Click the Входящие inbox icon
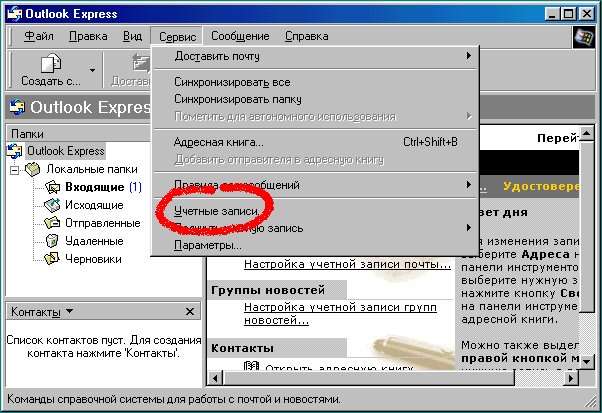The width and height of the screenshot is (602, 413). pyautogui.click(x=52, y=187)
